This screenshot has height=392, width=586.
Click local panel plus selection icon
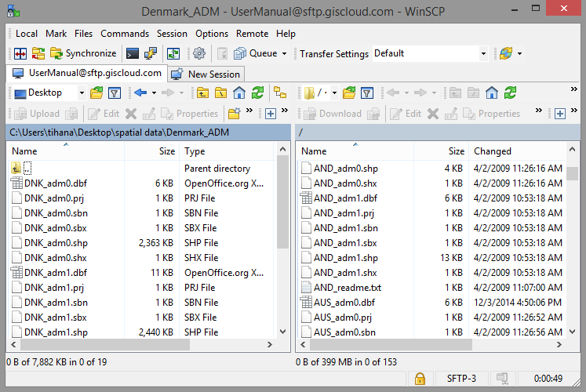click(270, 114)
